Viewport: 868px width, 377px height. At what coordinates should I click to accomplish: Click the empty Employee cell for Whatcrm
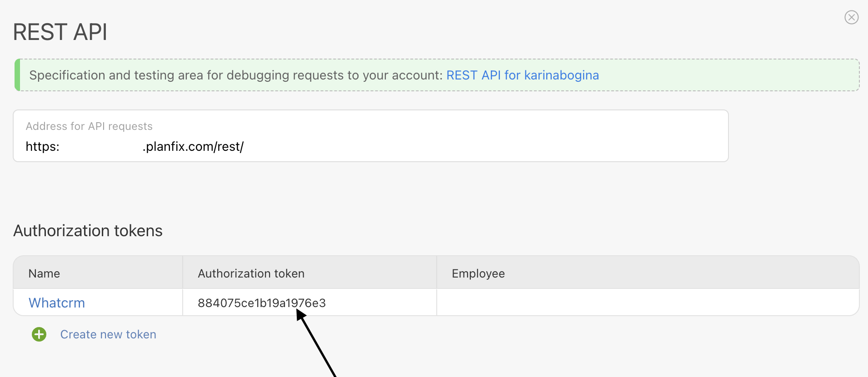pyautogui.click(x=647, y=303)
